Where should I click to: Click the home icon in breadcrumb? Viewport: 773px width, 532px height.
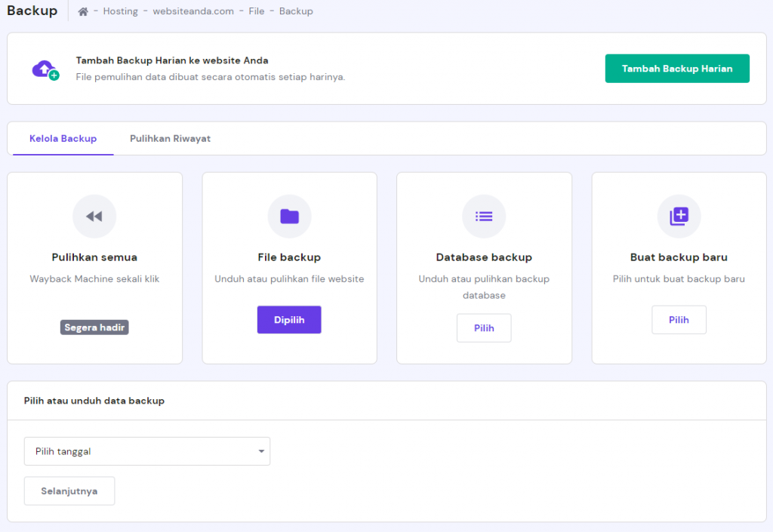click(83, 12)
